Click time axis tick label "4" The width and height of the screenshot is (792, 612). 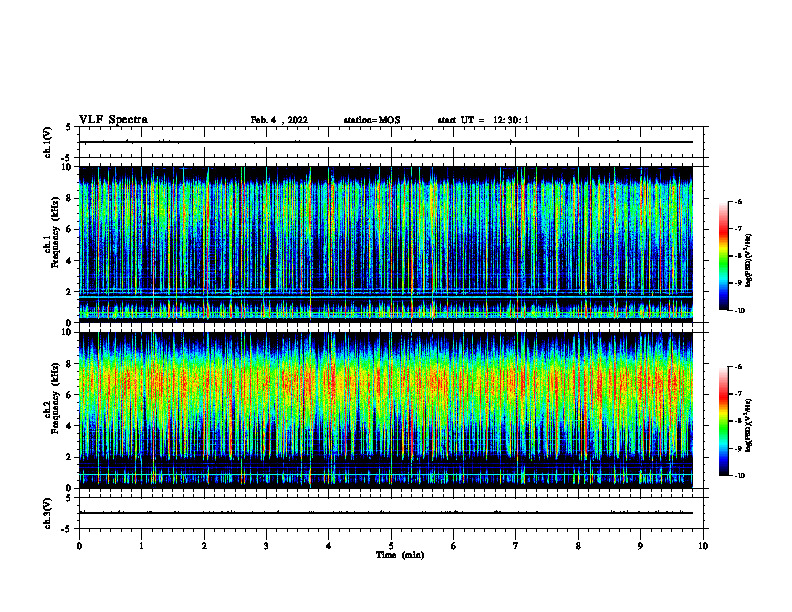[x=329, y=546]
